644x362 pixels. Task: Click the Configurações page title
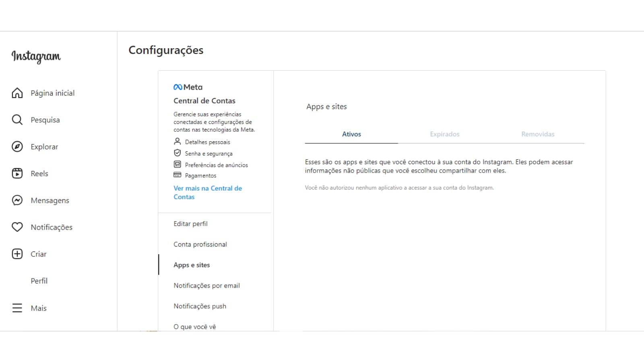click(166, 50)
